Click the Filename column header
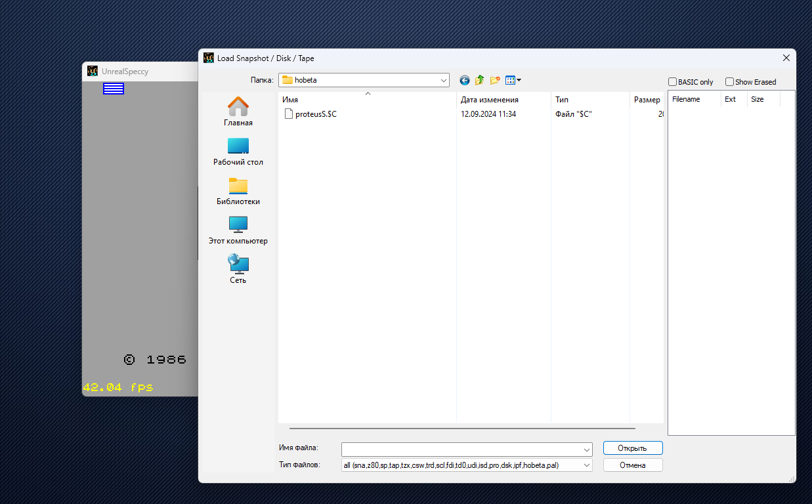Viewport: 812px width, 504px height. [x=694, y=100]
